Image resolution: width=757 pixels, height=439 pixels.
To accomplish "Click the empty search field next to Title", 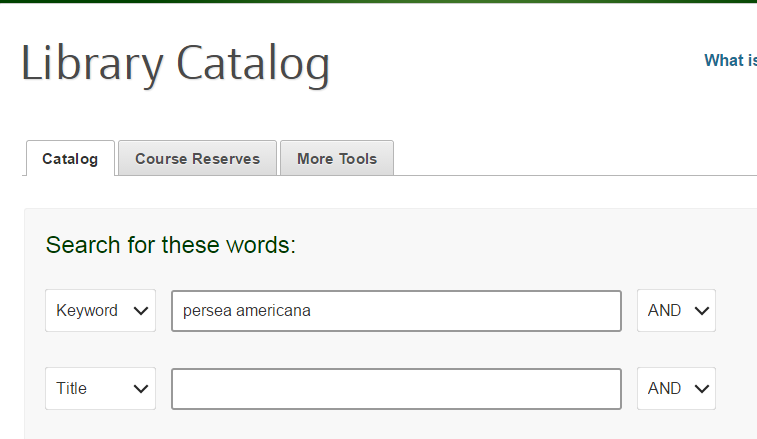I will click(396, 389).
